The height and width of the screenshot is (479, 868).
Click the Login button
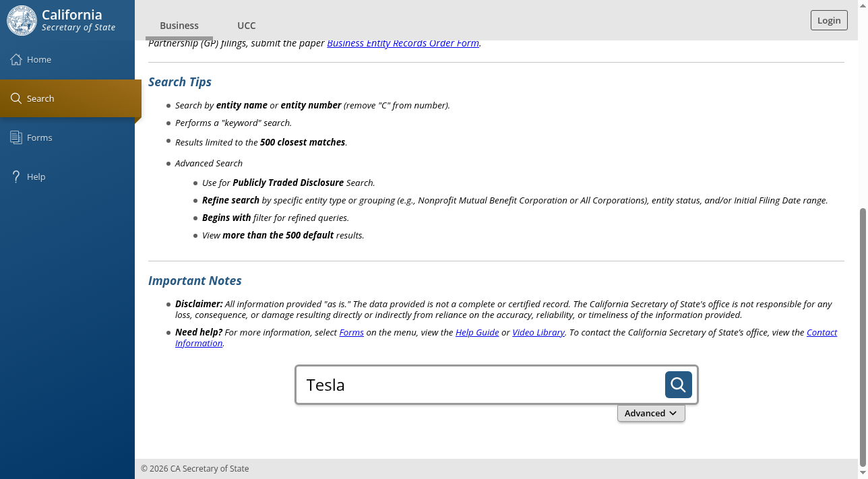pos(829,20)
